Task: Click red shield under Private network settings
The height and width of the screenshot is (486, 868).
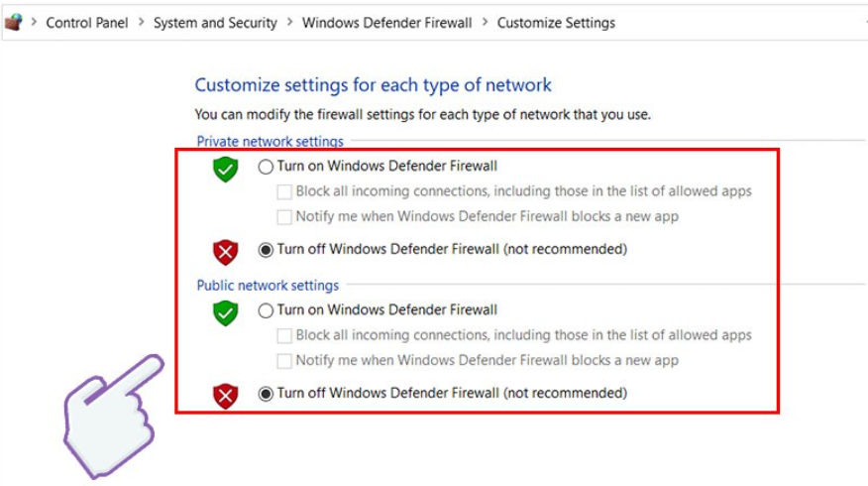Action: [x=226, y=252]
